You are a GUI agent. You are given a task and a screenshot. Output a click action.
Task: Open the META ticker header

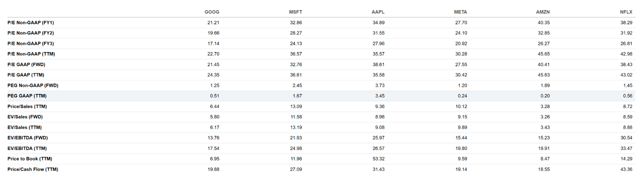coord(460,12)
